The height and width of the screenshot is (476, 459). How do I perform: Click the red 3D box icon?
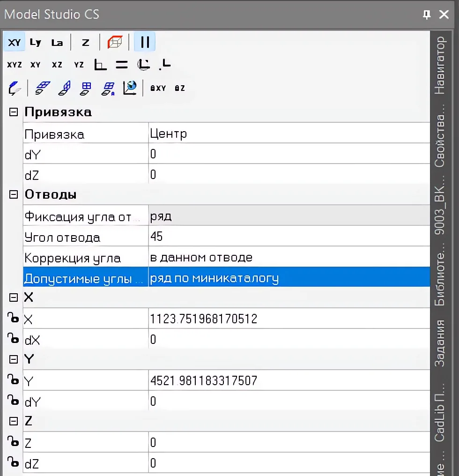pos(114,42)
